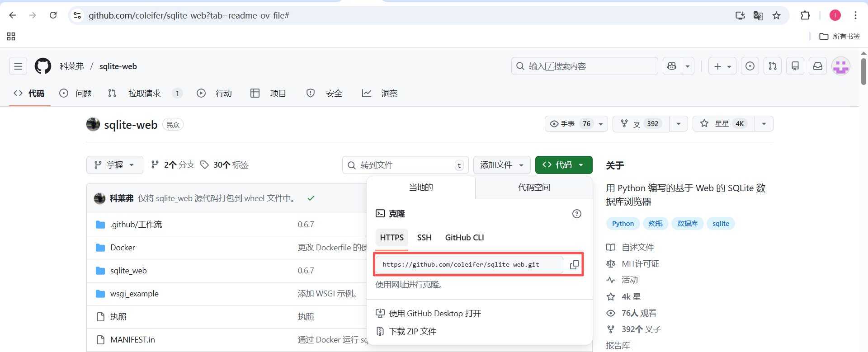This screenshot has height=352, width=868.
Task: Focus the 转到文件 file search field
Action: pyautogui.click(x=406, y=165)
